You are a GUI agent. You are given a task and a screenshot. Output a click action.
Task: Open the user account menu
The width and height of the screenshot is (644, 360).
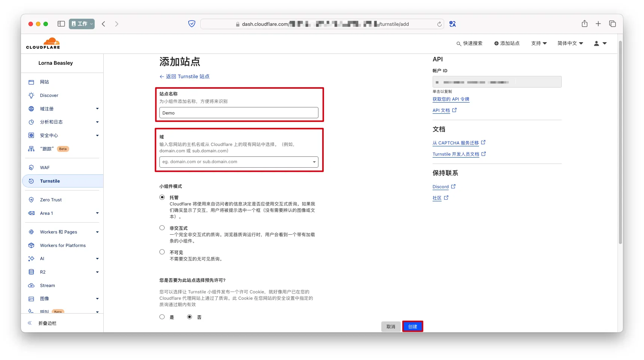click(600, 43)
